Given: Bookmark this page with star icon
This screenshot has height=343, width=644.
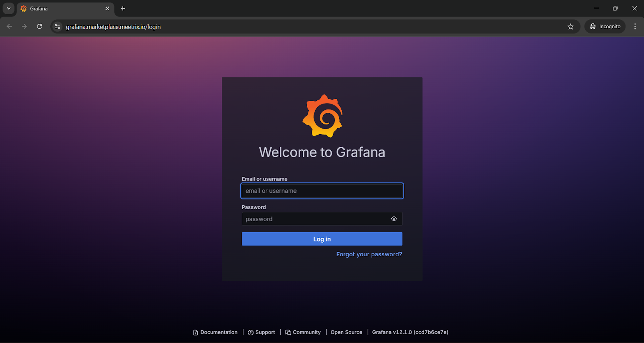Looking at the screenshot, I should pos(570,27).
